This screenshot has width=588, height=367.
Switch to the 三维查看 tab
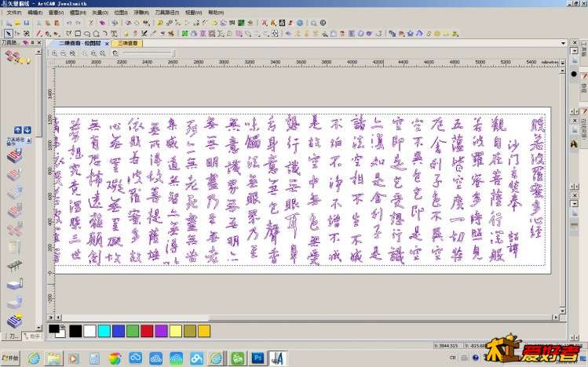[x=127, y=43]
